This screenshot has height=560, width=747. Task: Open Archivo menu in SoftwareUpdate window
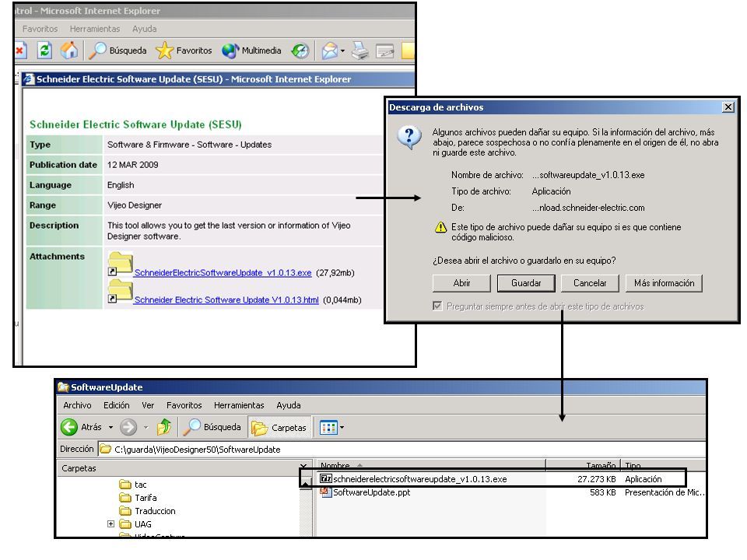77,405
